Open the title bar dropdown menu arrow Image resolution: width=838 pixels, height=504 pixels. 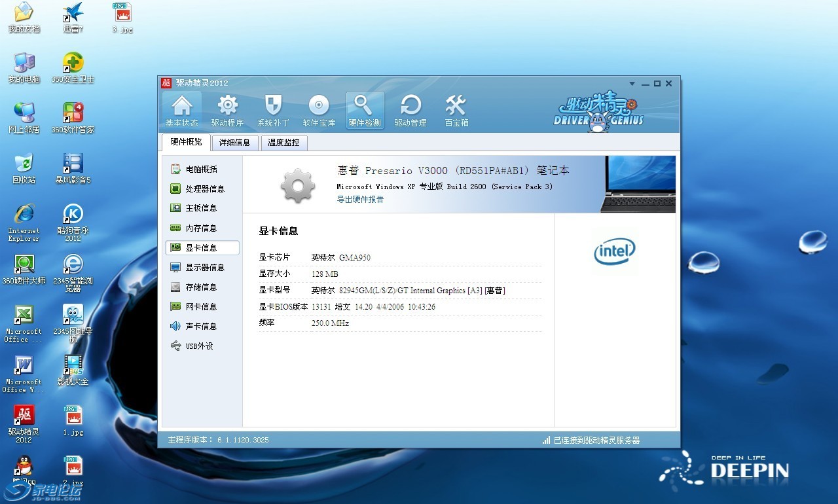click(x=632, y=84)
